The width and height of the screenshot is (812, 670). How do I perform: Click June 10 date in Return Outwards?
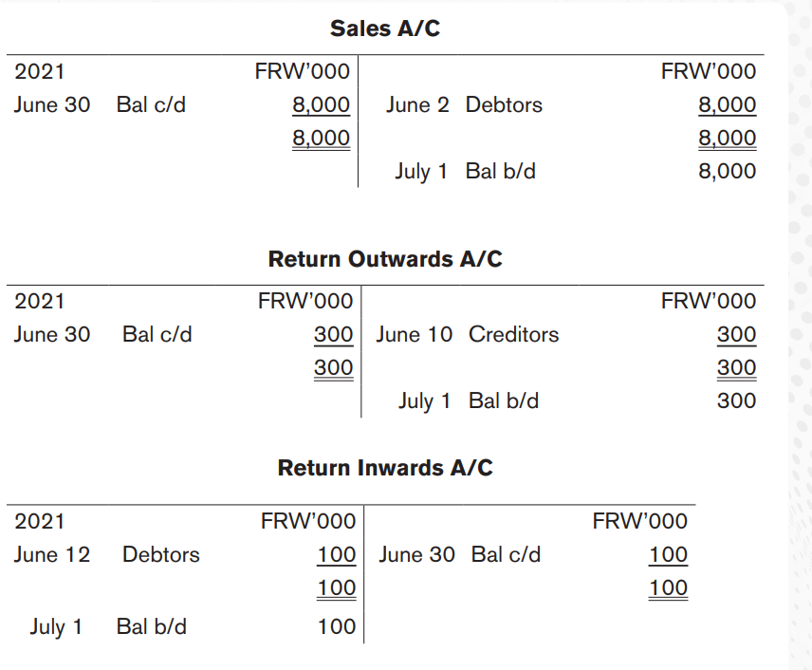[415, 334]
